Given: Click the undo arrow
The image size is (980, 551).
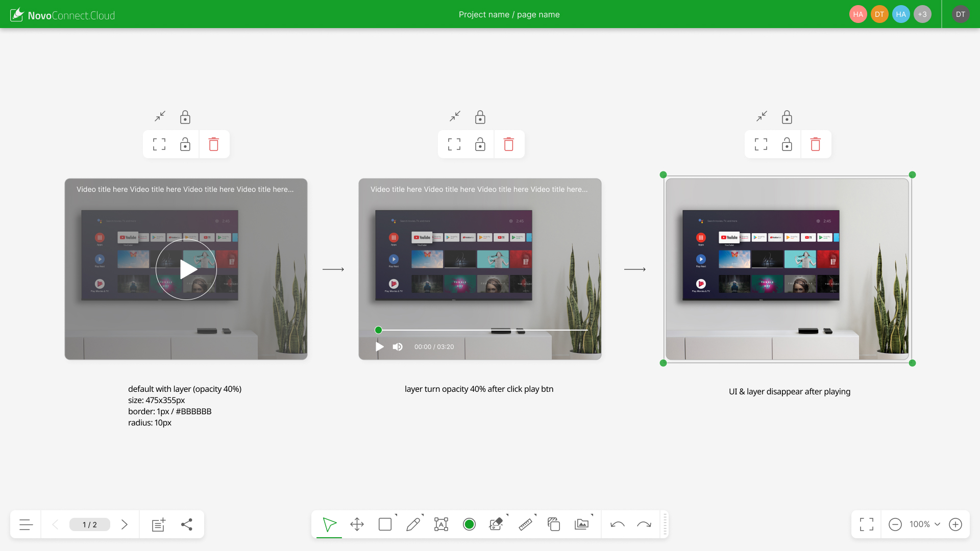Looking at the screenshot, I should coord(618,524).
